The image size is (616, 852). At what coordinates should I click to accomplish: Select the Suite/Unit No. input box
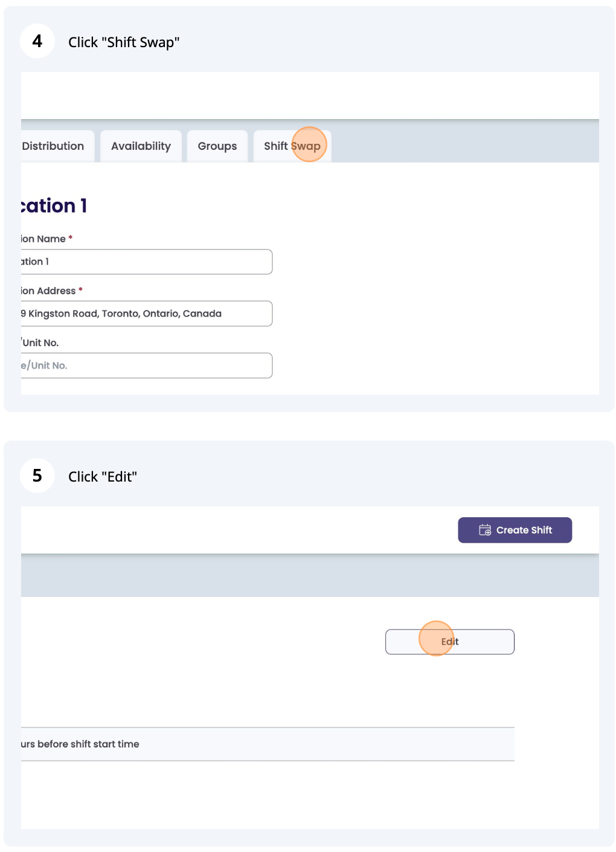146,366
